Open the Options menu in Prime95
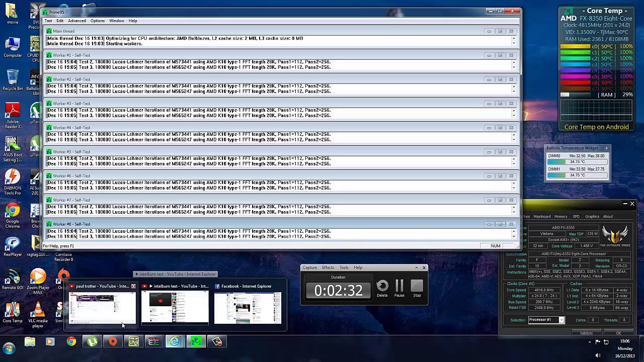Image resolution: width=644 pixels, height=362 pixels. tap(98, 21)
